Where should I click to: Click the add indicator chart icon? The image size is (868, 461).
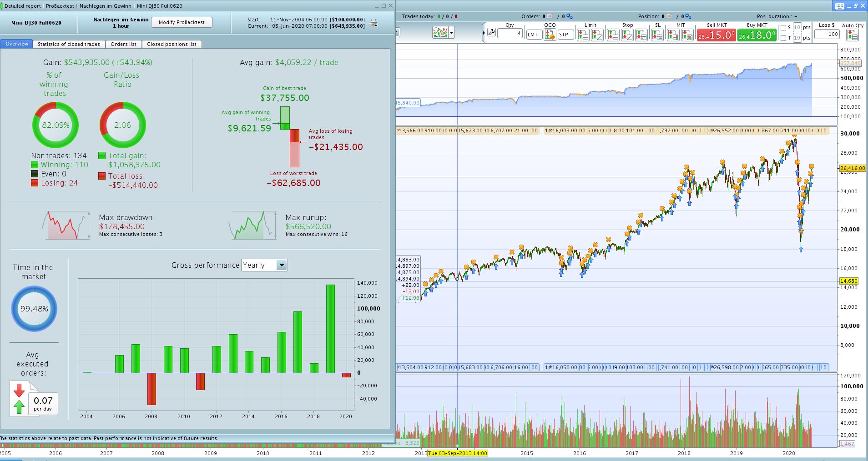[x=440, y=33]
